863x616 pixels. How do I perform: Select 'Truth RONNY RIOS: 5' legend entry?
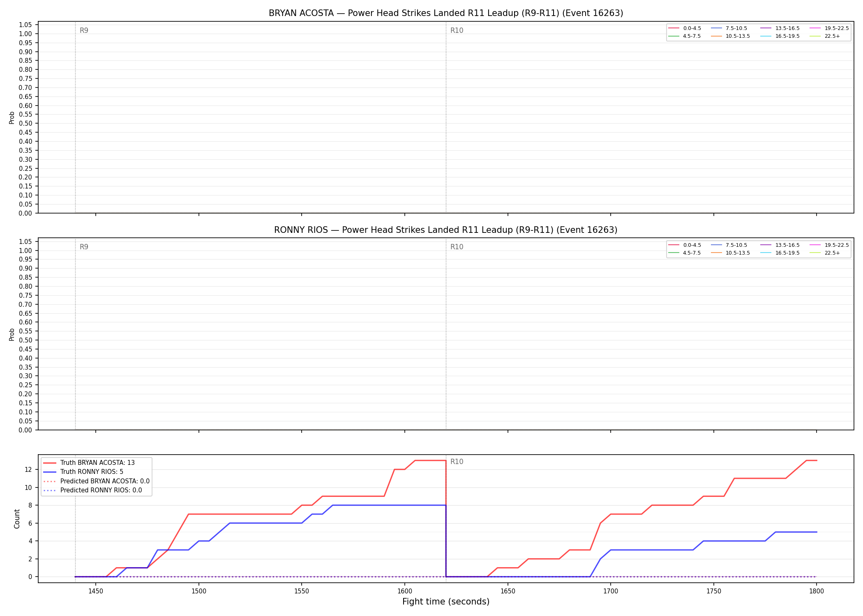pos(83,472)
